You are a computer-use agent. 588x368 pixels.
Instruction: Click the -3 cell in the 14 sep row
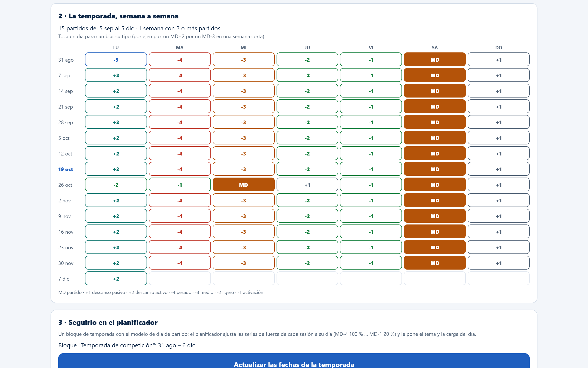[x=243, y=91]
